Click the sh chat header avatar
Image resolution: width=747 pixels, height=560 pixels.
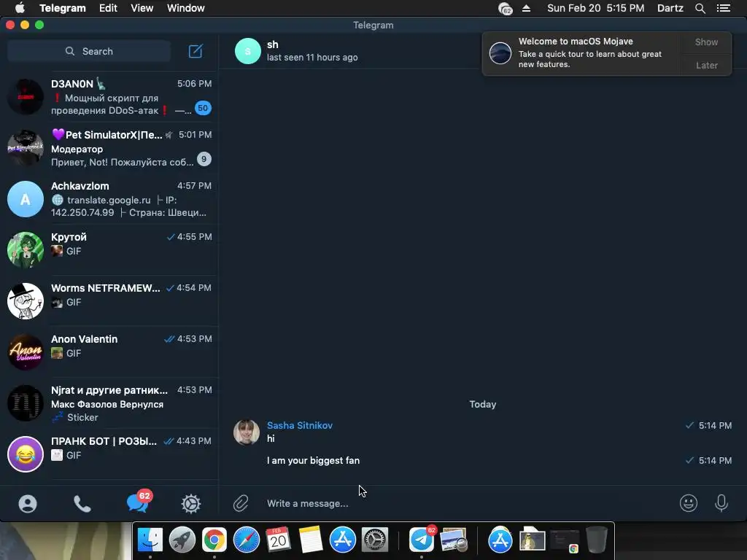(248, 51)
